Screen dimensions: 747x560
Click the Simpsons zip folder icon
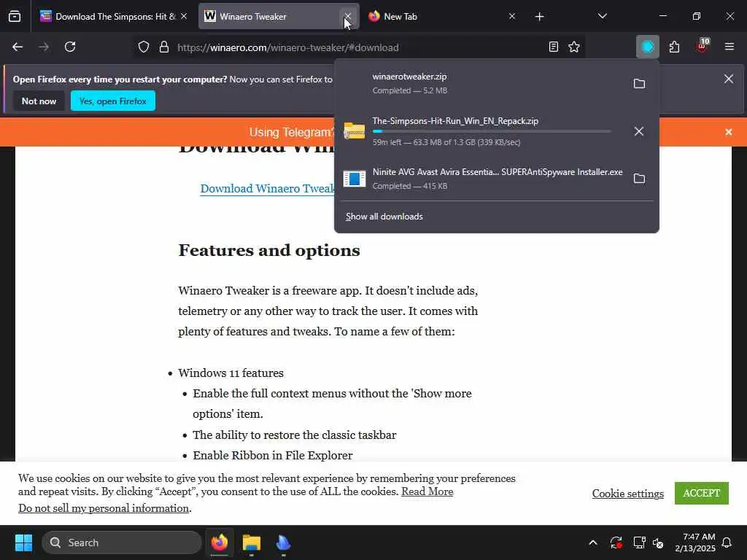(355, 131)
